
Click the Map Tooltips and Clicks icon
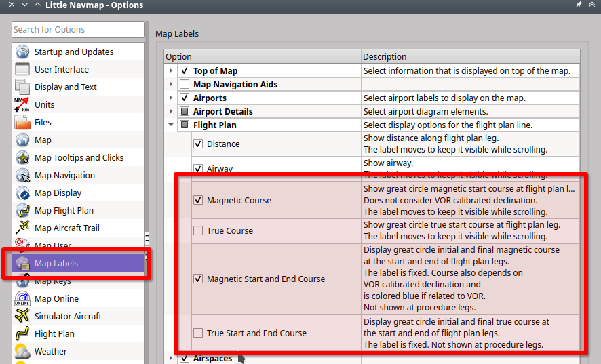coord(22,157)
